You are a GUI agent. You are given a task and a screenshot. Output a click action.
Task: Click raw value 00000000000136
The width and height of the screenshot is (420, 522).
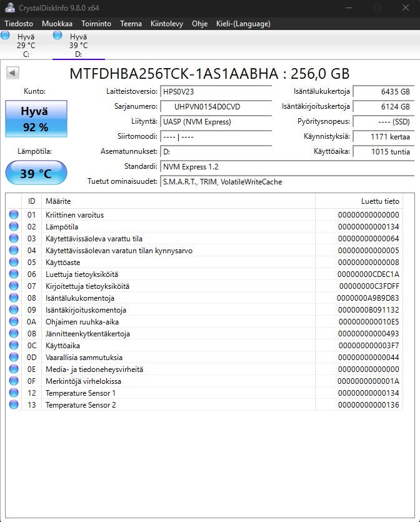point(368,405)
